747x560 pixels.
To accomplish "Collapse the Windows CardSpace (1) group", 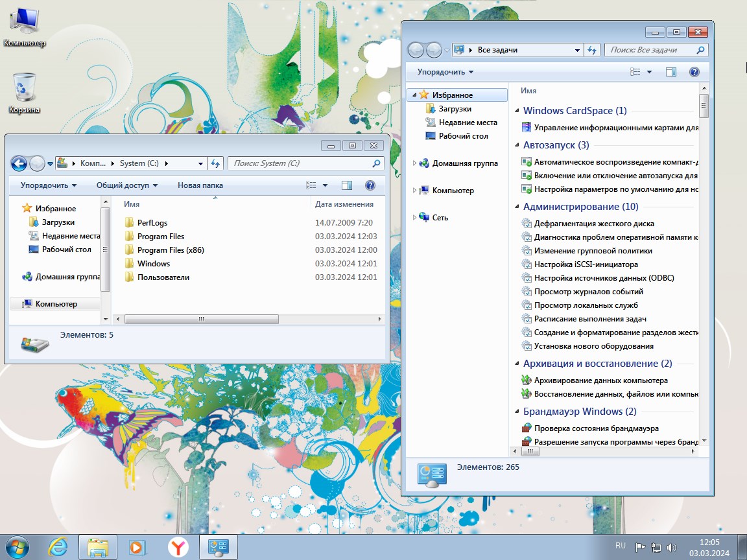I will [x=517, y=110].
